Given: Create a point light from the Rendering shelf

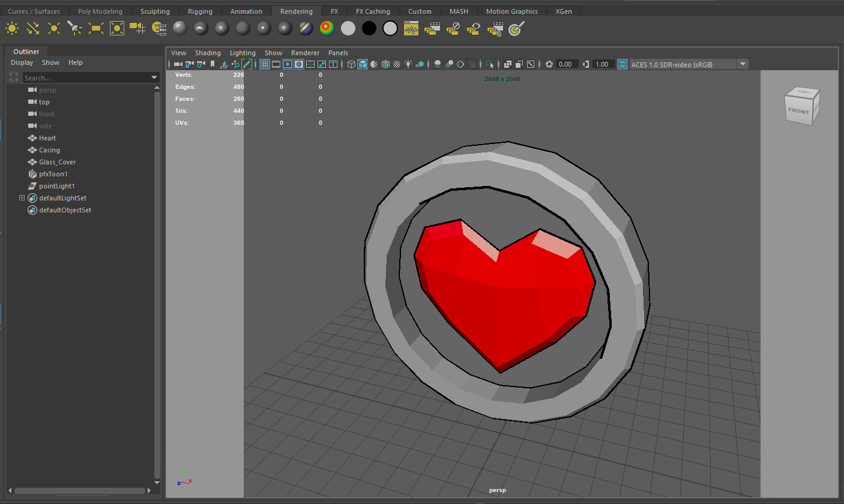Looking at the screenshot, I should [x=54, y=28].
